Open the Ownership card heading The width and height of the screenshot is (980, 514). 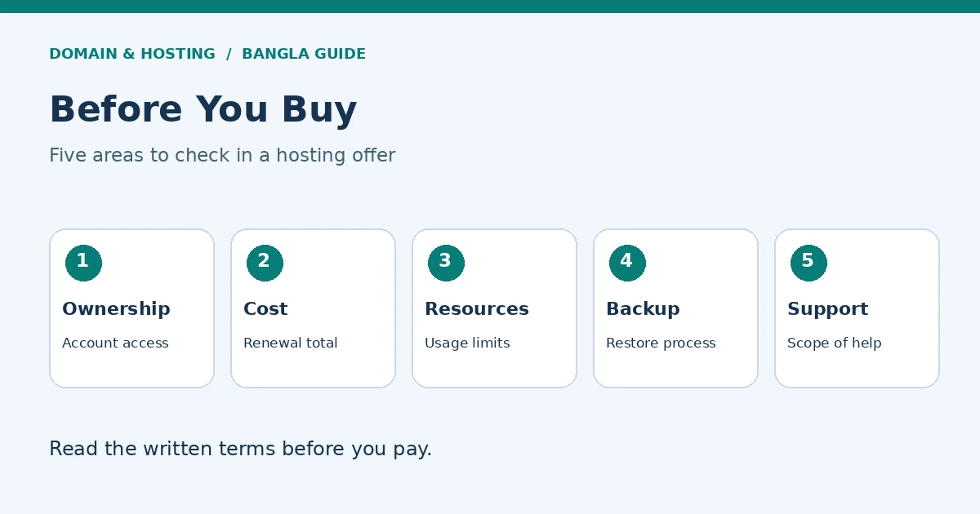tap(116, 309)
